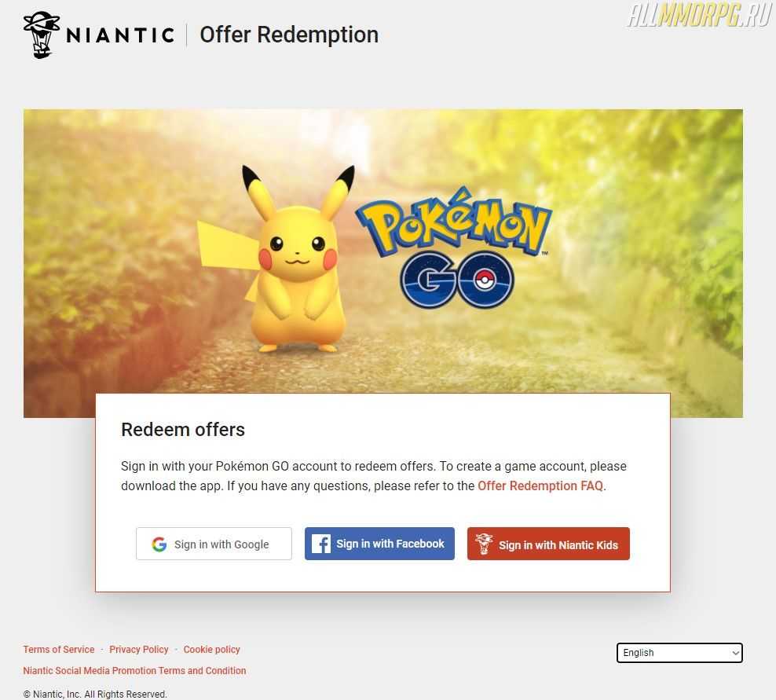Screen dimensions: 776x700
Task: Click the AllMMORPG.ru watermark
Action: click(x=699, y=15)
